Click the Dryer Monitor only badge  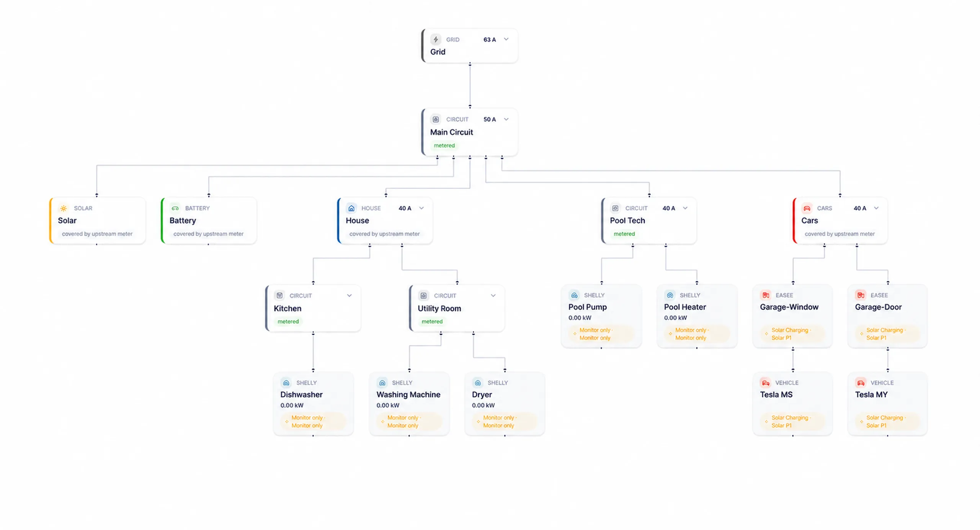coord(505,421)
